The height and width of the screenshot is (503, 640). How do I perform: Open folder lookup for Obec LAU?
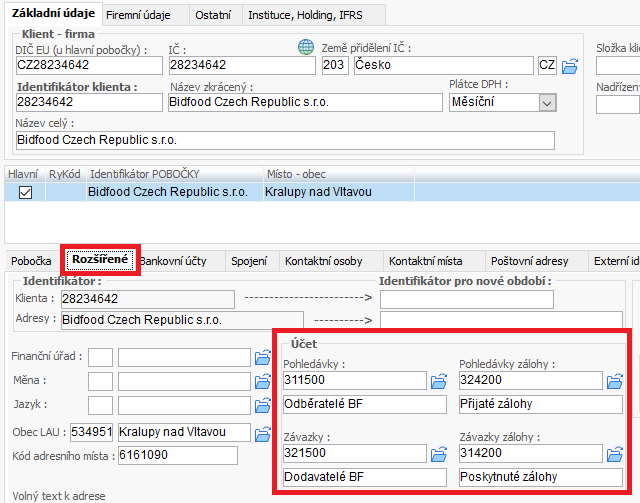(x=263, y=433)
